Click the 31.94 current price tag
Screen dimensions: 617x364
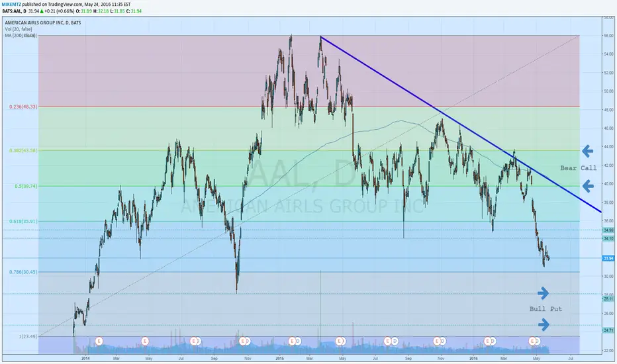click(608, 259)
